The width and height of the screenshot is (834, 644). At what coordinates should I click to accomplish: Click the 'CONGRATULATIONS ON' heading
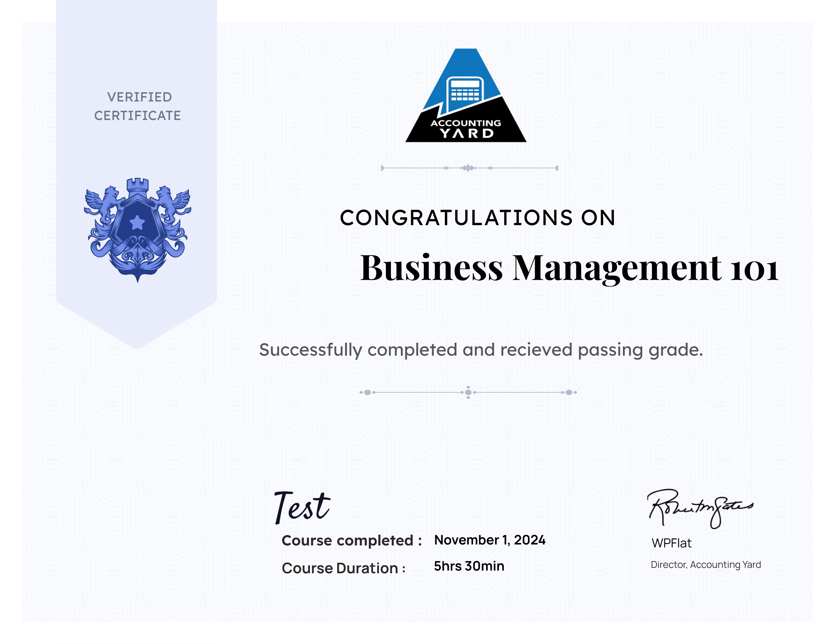478,218
